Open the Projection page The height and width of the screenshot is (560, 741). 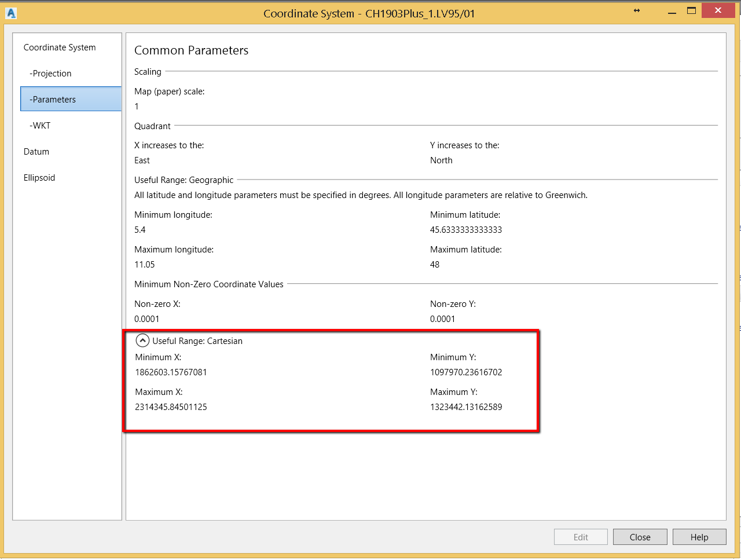click(x=52, y=74)
